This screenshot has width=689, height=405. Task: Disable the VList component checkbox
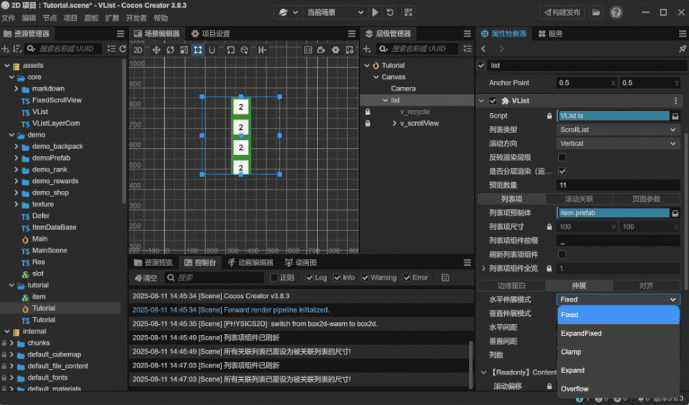click(x=493, y=101)
